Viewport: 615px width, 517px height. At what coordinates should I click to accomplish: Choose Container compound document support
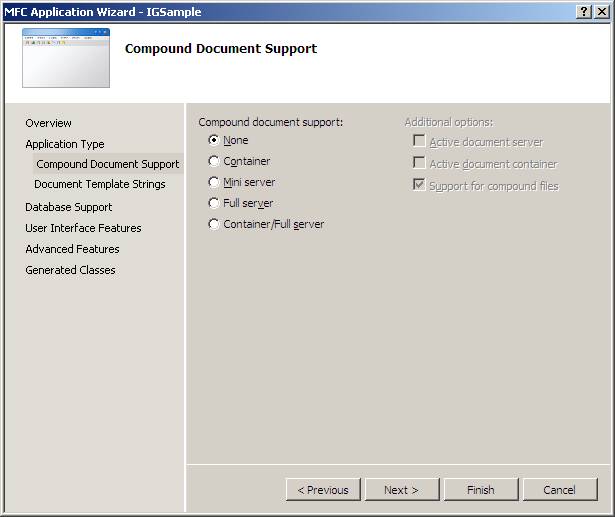pyautogui.click(x=214, y=161)
